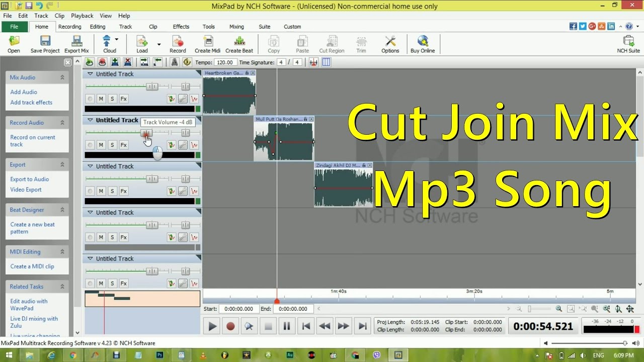Click the round red Record transport button
The width and height of the screenshot is (644, 362).
point(230,326)
